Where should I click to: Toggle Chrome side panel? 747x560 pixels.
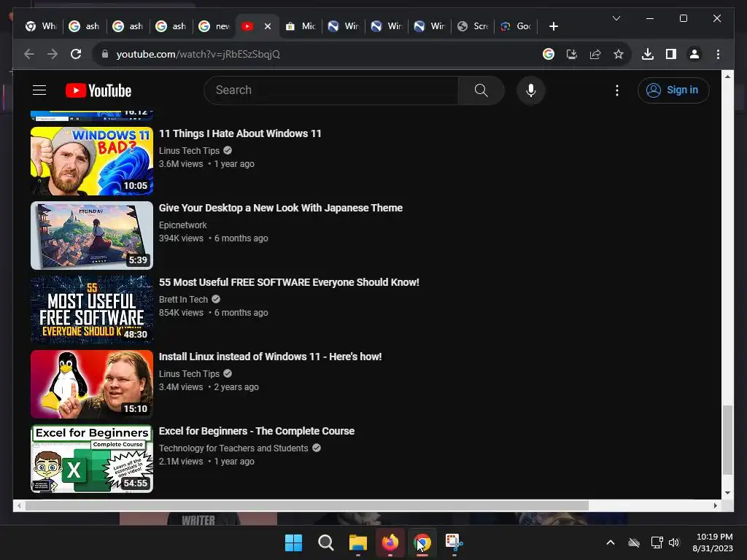(x=671, y=54)
